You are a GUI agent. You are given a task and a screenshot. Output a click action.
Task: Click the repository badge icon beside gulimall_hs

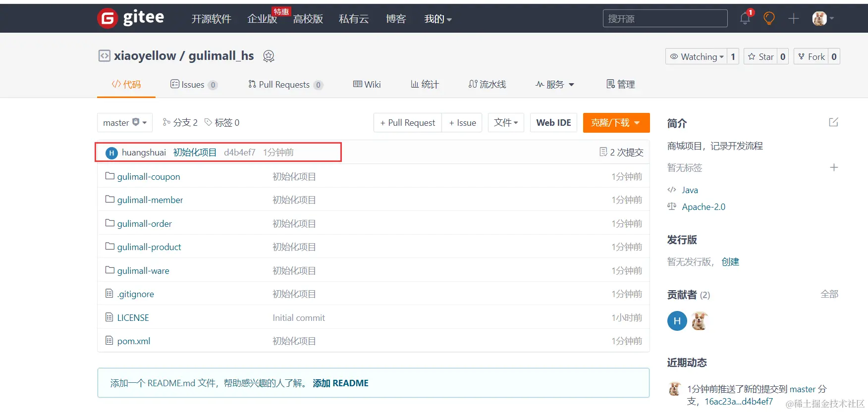pyautogui.click(x=269, y=56)
